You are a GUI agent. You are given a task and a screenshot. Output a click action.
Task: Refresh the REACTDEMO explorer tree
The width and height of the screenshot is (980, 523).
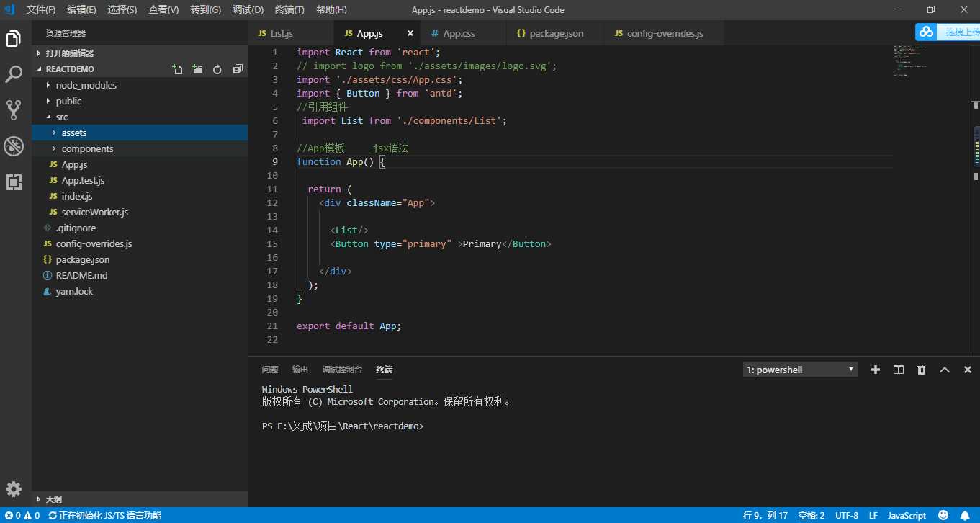[217, 69]
